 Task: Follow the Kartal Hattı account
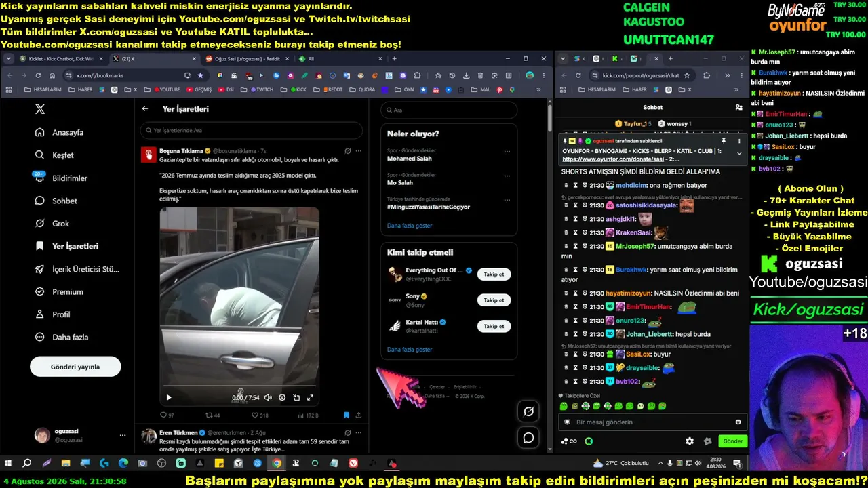(x=494, y=326)
